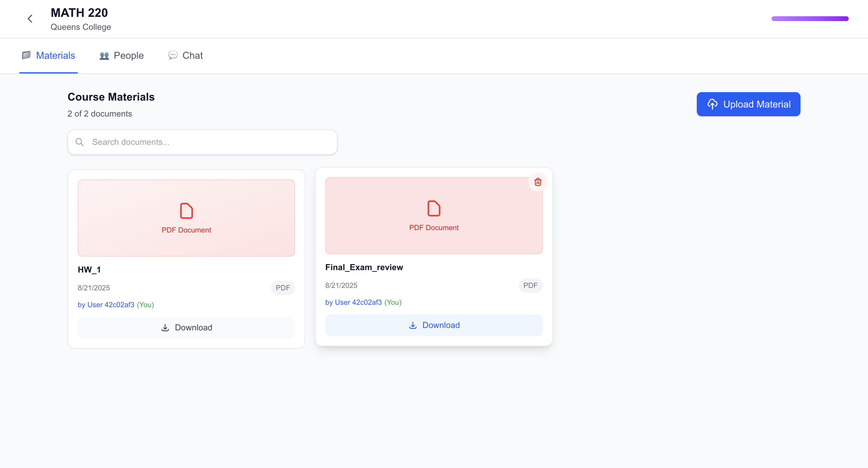Screen dimensions: 868x468
Task: Open the Chat tab
Action: coord(192,55)
